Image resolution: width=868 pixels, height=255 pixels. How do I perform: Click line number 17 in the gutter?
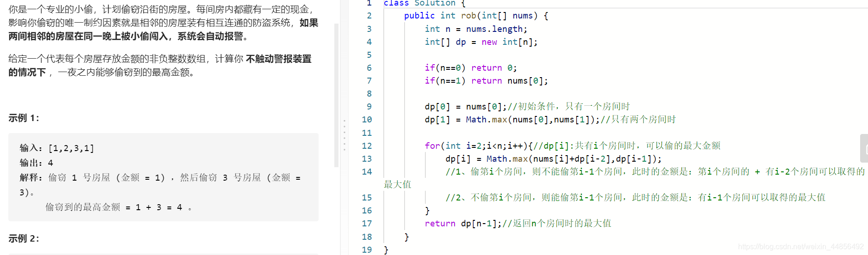(367, 224)
